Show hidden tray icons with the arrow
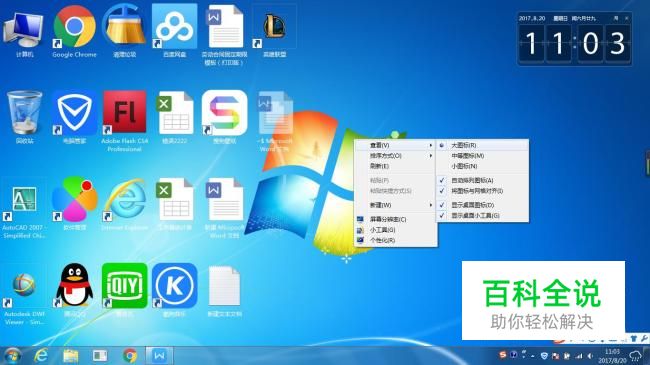 [532, 356]
